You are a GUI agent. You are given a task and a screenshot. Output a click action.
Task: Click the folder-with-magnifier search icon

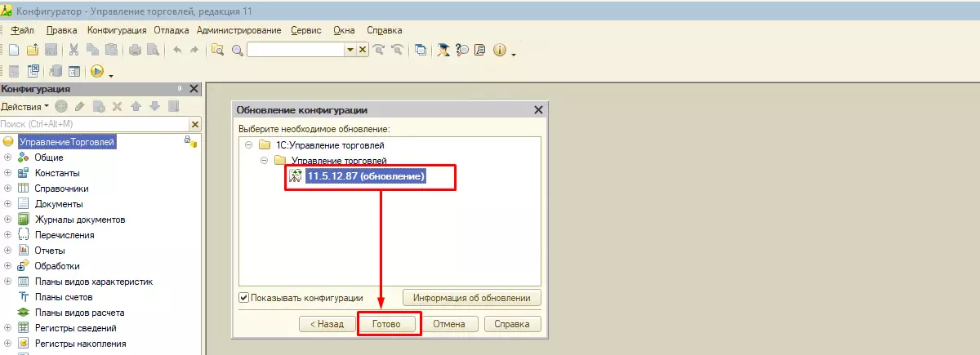point(218,50)
